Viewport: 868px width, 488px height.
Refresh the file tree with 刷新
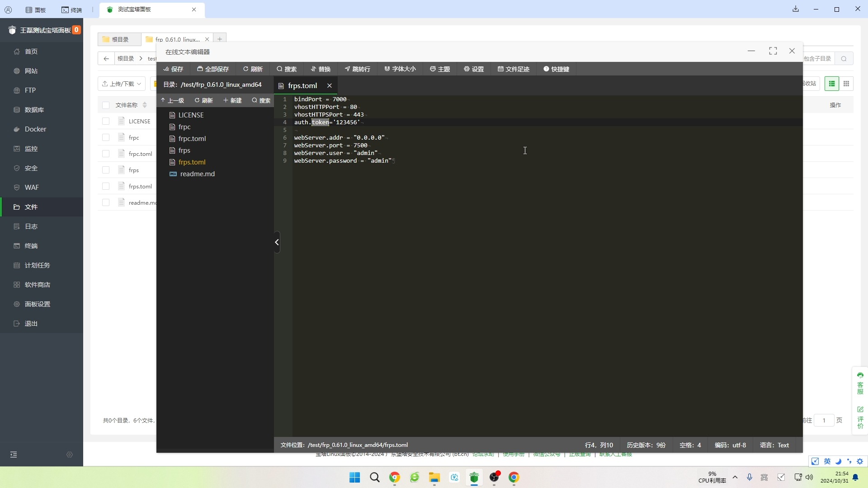tap(203, 100)
